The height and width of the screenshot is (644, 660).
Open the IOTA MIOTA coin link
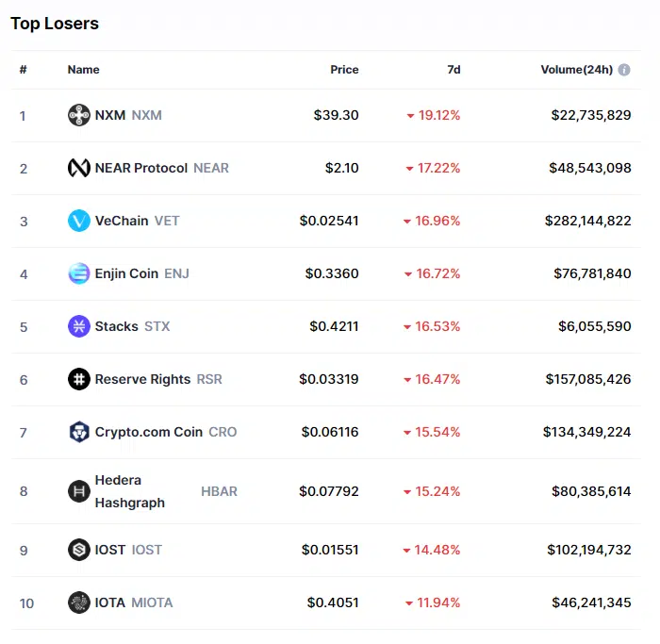[110, 603]
